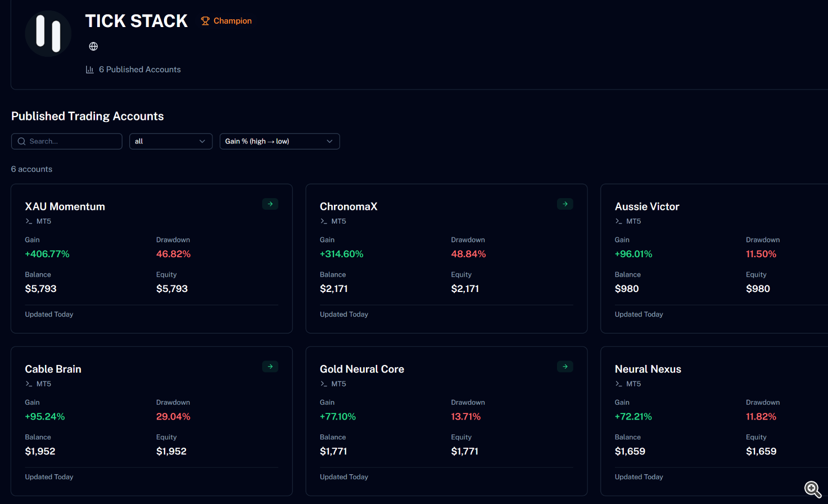Screen dimensions: 828x504
Task: Click the TICK STACK profile name
Action: click(136, 21)
